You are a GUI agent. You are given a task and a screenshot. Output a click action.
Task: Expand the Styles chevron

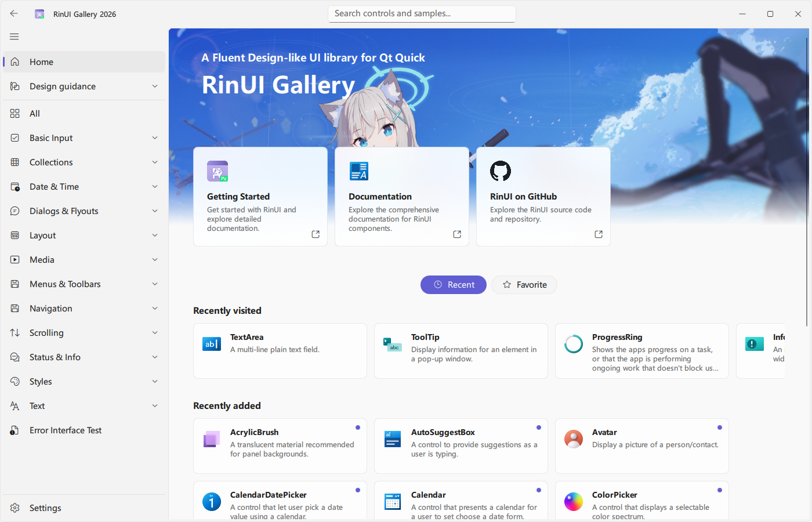155,382
